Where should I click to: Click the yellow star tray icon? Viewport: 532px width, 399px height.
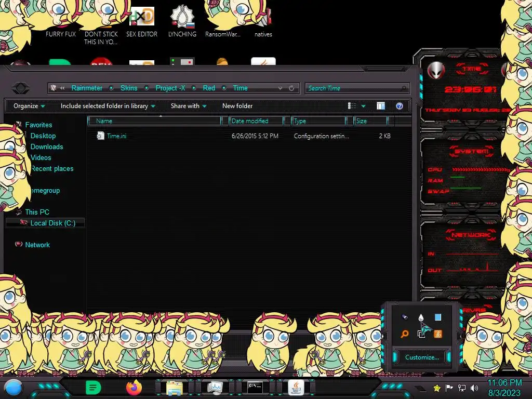(x=437, y=388)
